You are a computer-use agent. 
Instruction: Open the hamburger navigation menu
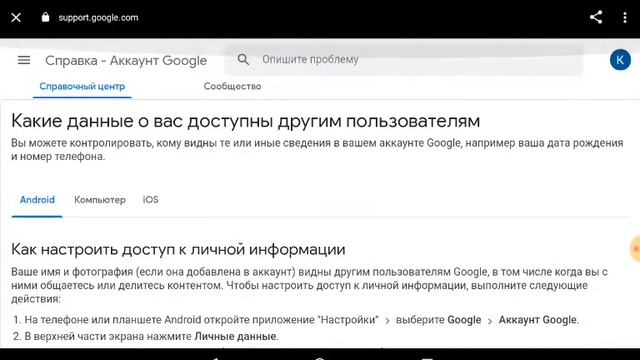(x=24, y=60)
